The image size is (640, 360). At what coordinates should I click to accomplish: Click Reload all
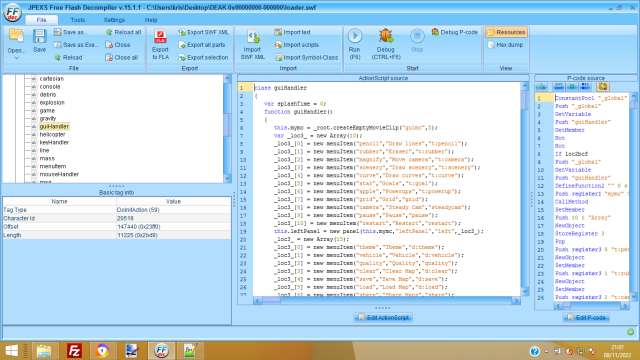point(124,32)
